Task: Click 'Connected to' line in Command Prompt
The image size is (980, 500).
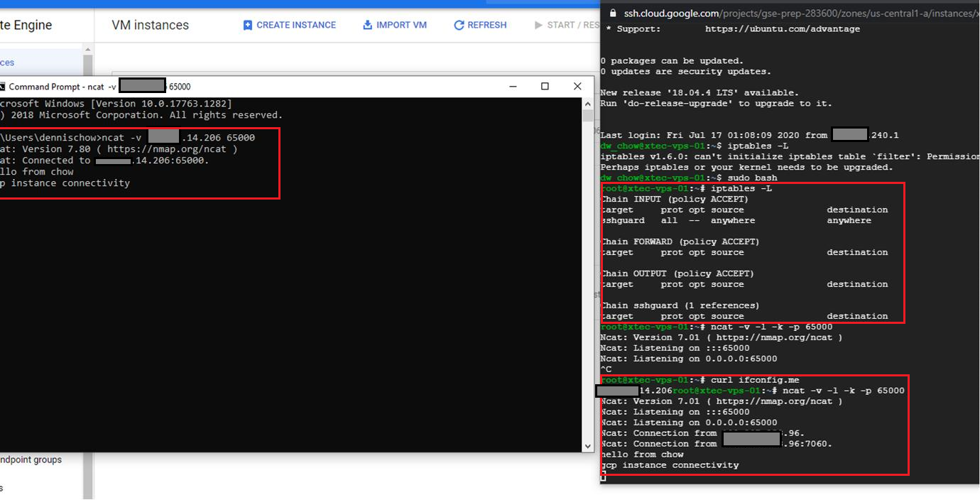Action: (104, 161)
